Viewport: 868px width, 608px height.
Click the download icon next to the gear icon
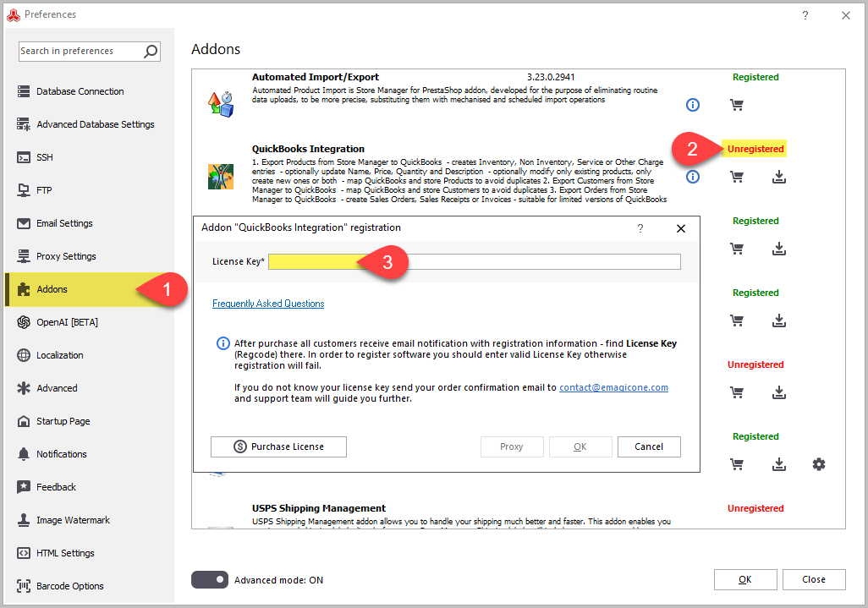(x=779, y=464)
